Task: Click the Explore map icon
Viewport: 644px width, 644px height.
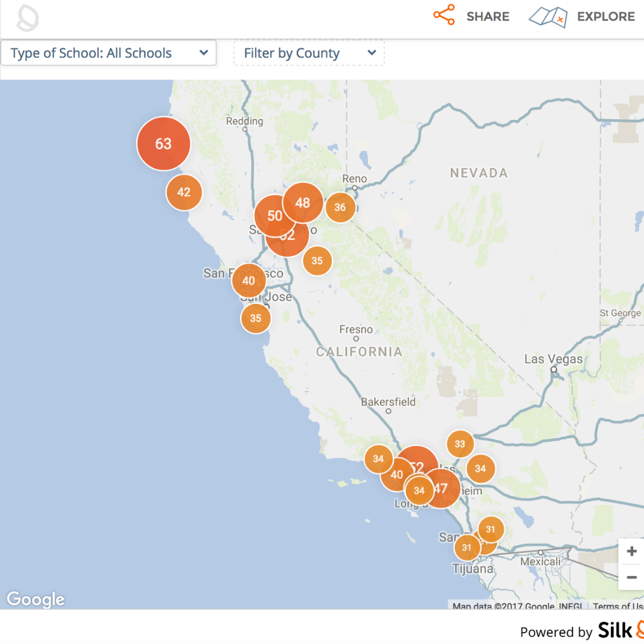Action: 547,16
